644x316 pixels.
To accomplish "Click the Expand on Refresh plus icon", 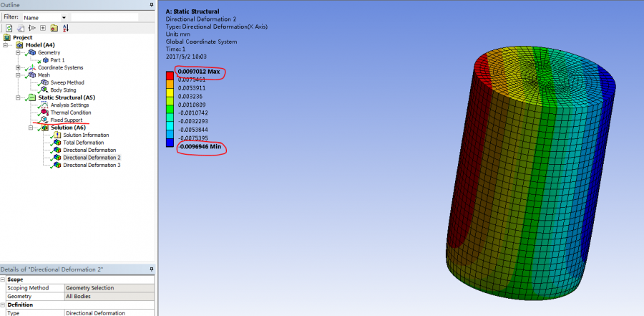I will (x=43, y=28).
